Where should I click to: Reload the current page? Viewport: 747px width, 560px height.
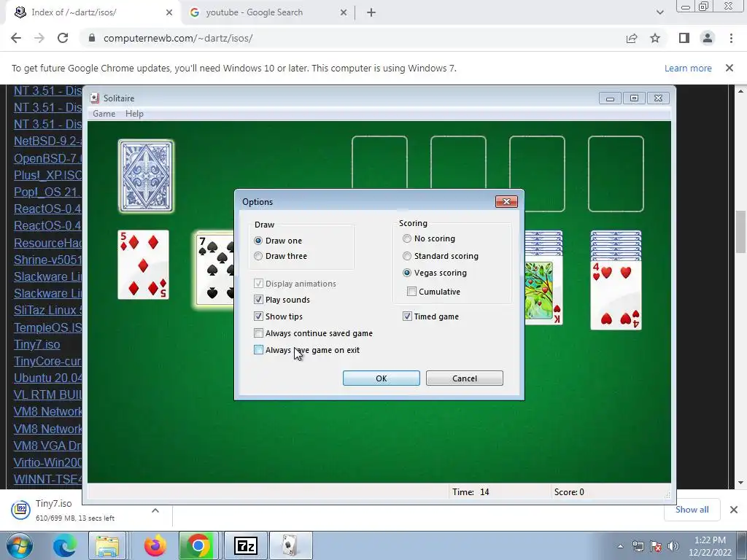tap(63, 38)
